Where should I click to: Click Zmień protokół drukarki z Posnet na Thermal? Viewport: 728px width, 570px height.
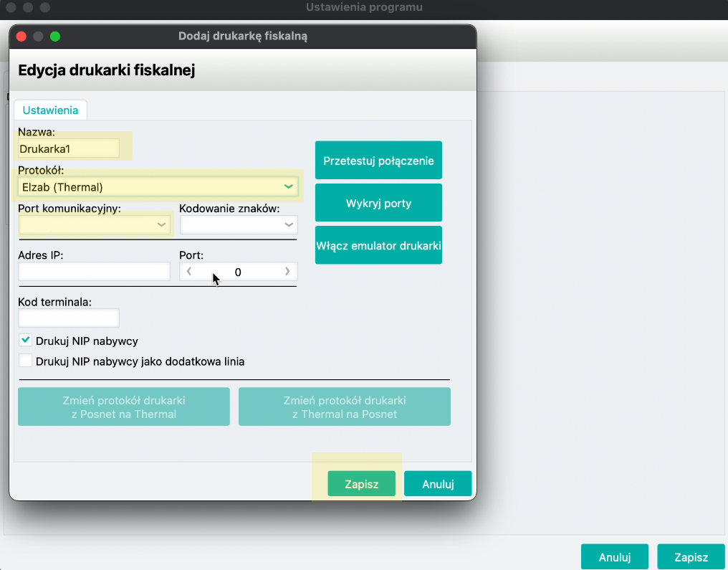pos(124,407)
